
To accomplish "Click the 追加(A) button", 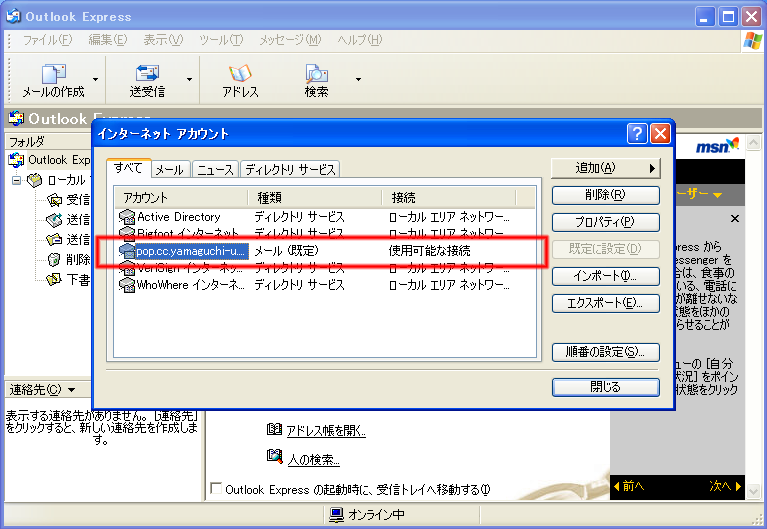I will 606,168.
